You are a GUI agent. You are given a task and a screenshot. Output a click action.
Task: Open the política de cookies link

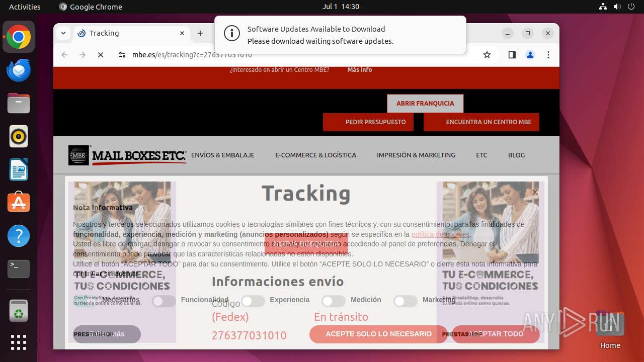tap(440, 234)
